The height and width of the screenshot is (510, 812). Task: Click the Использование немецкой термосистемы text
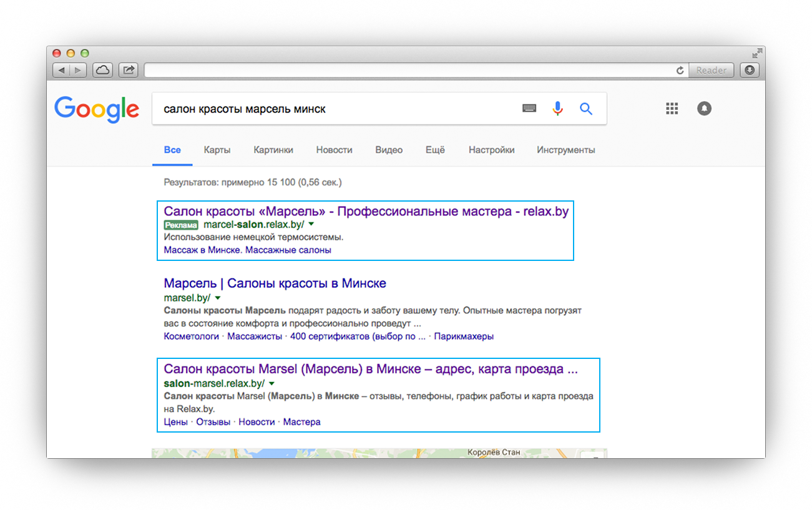click(253, 237)
